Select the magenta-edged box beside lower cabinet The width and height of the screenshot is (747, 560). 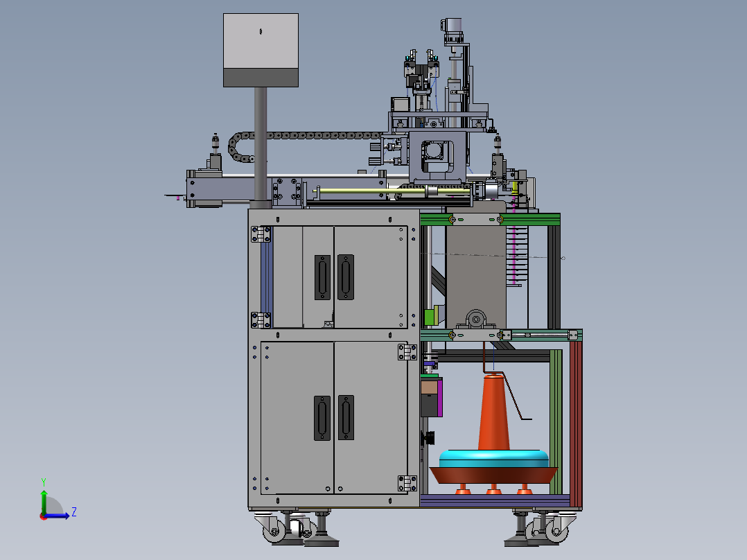432,398
